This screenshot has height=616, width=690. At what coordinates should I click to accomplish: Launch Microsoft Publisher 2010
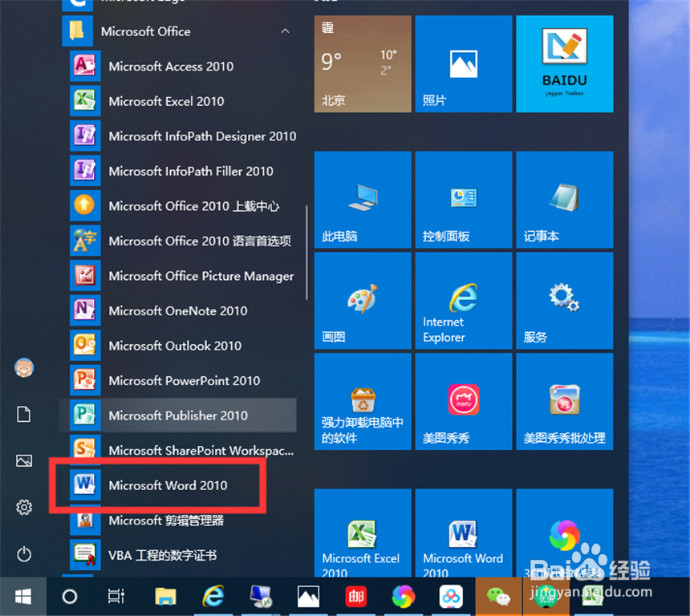[x=178, y=415]
